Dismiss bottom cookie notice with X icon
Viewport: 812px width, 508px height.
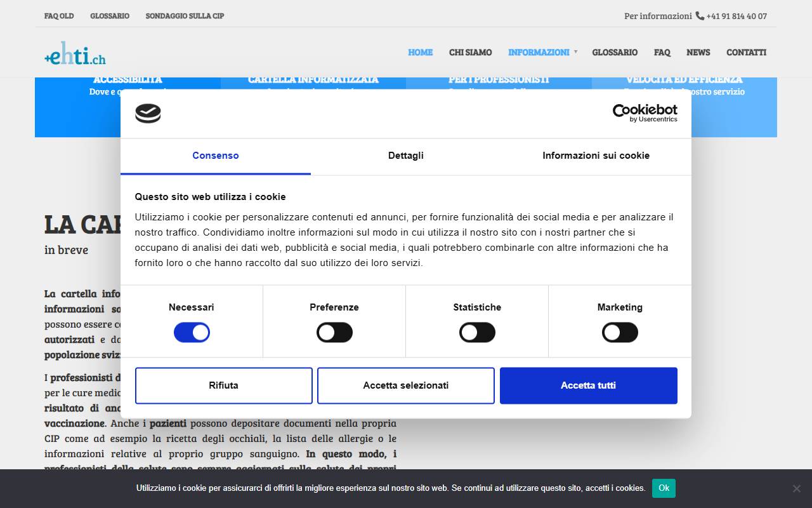796,488
